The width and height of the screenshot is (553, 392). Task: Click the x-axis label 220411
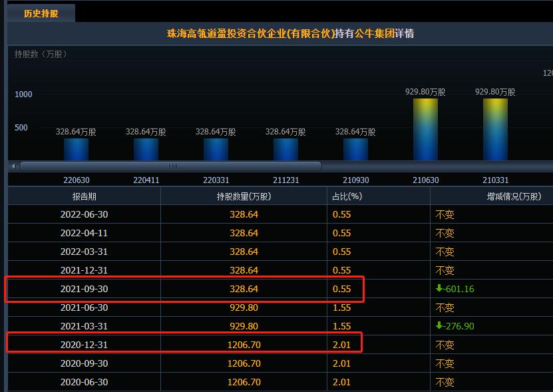coord(146,180)
